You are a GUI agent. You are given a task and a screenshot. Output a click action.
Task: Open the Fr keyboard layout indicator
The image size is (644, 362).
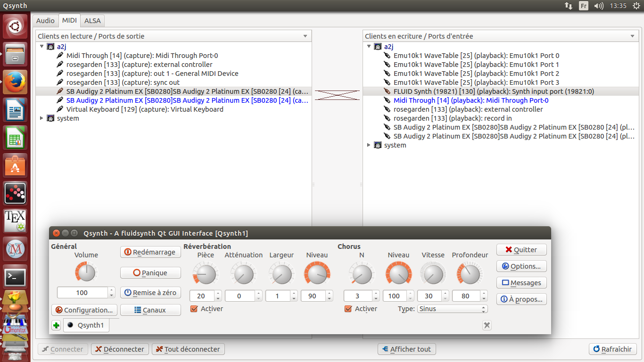(584, 6)
